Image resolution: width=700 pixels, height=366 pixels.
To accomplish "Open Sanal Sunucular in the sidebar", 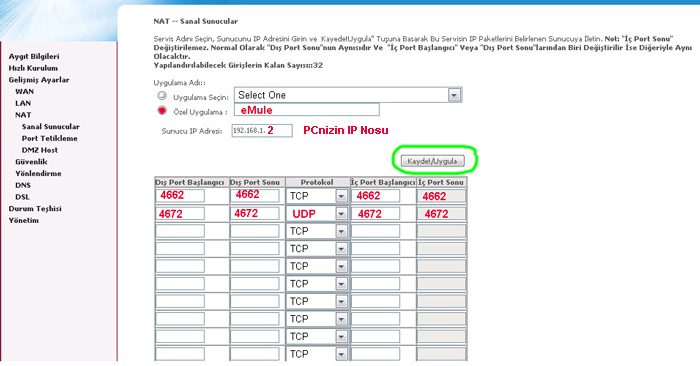I will coord(50,127).
